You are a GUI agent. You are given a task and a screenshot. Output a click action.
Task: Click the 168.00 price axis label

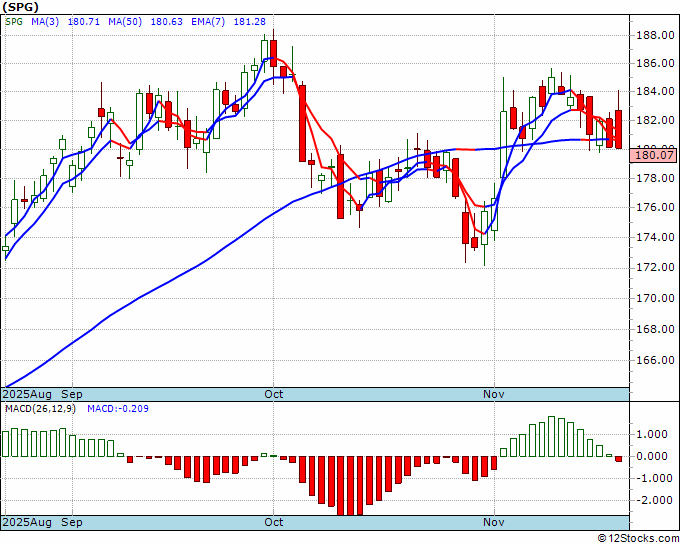tap(655, 329)
